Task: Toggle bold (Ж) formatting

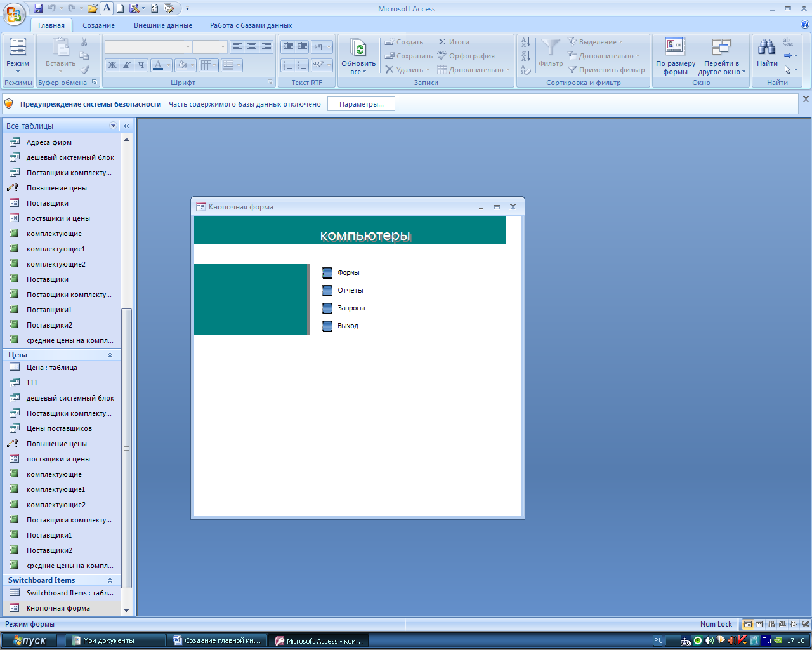Action: [x=112, y=65]
